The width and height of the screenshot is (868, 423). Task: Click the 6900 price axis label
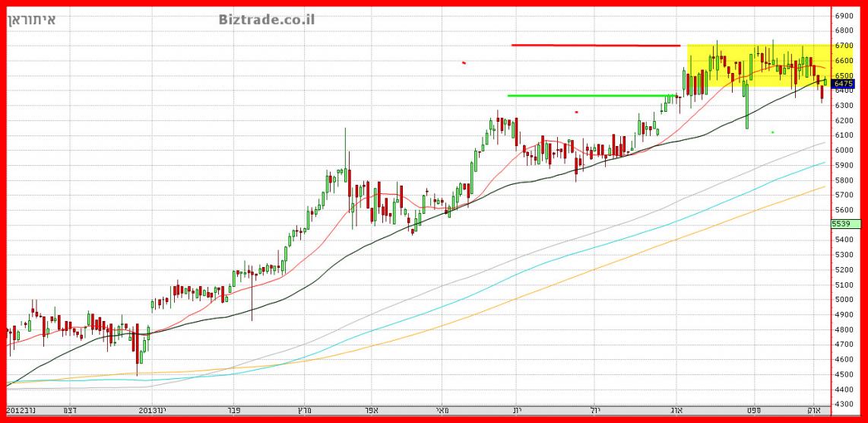(844, 16)
